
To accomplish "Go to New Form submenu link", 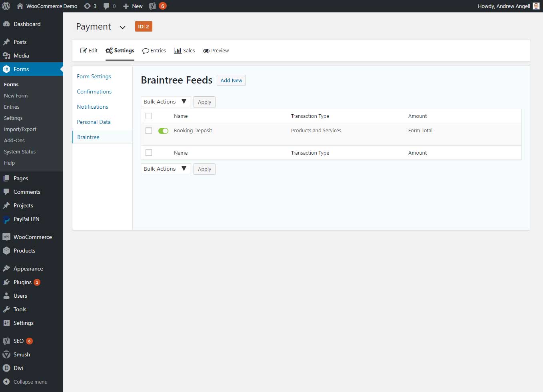I will click(x=16, y=96).
